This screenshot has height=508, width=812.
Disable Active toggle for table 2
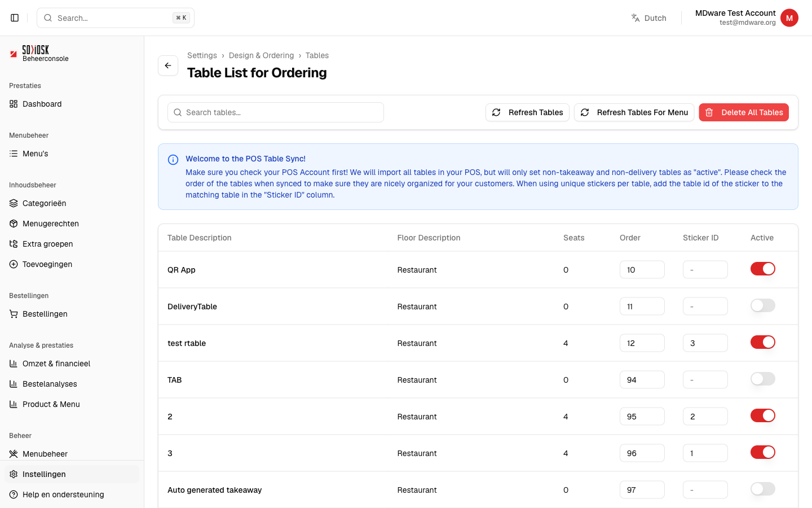[763, 416]
